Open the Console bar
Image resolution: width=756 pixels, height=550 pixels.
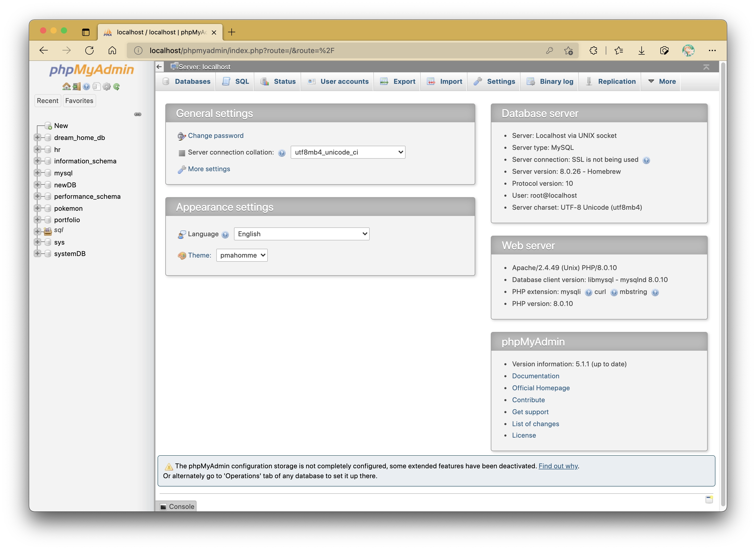[x=177, y=507]
